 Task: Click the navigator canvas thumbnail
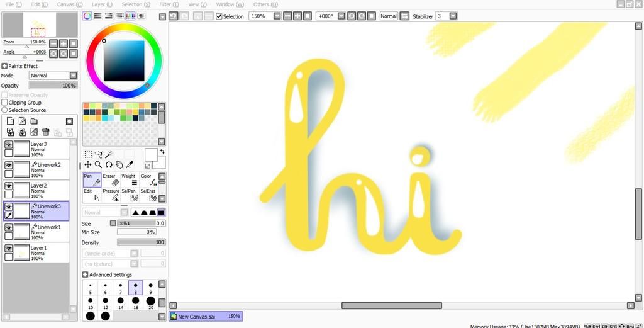coord(40,25)
